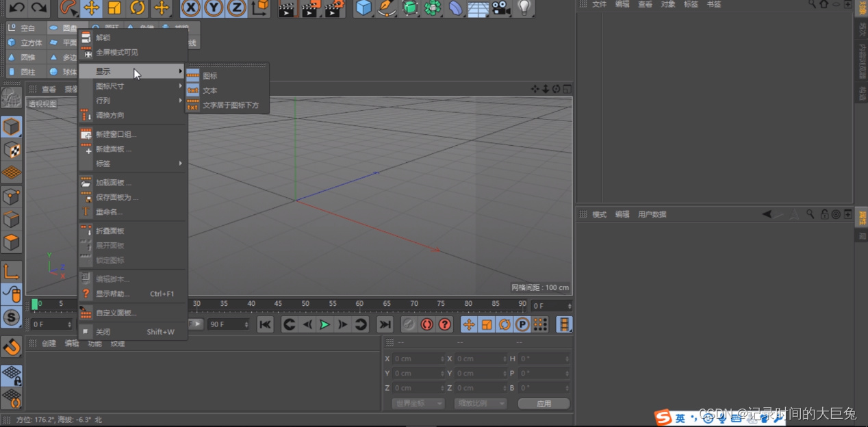Click 新建窗口组 menu entry
This screenshot has width=868, height=427.
click(x=133, y=134)
